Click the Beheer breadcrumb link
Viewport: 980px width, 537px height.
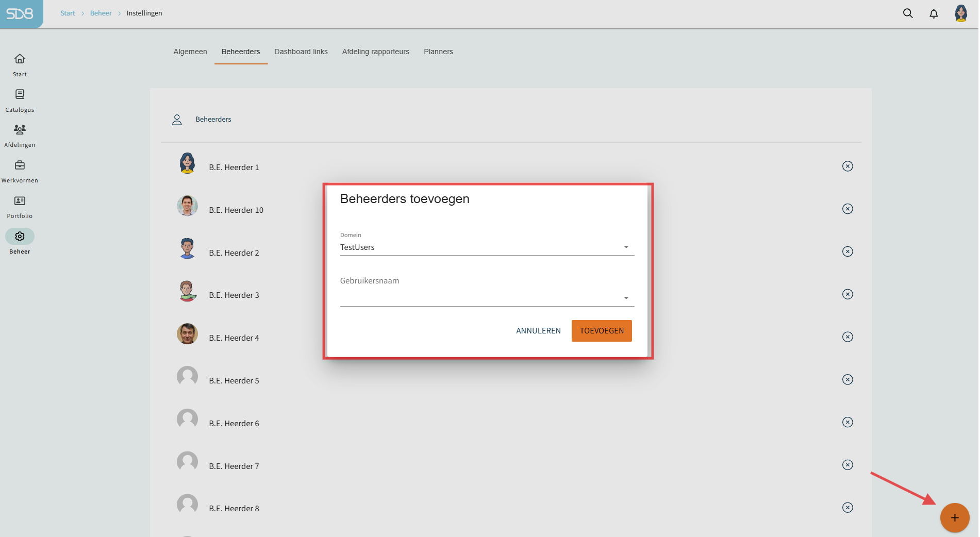101,13
